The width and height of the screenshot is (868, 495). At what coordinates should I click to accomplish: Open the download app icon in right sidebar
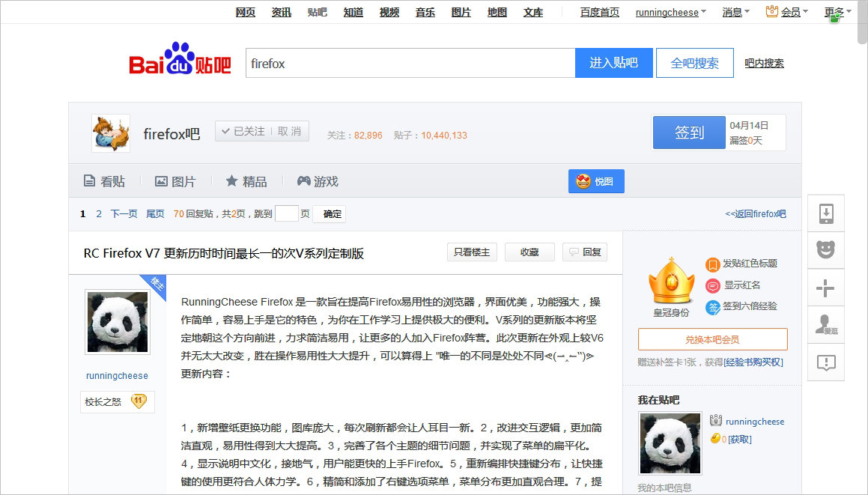point(826,213)
